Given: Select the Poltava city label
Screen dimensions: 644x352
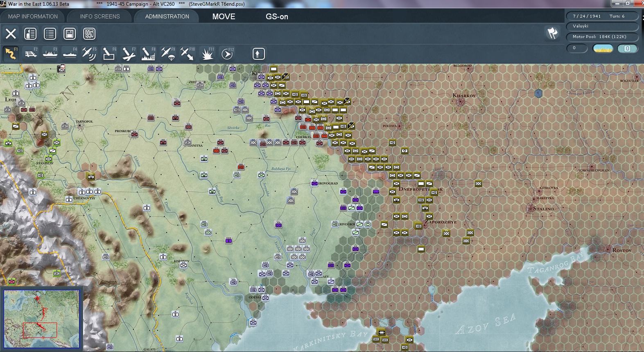Looking at the screenshot, I should 390,126.
